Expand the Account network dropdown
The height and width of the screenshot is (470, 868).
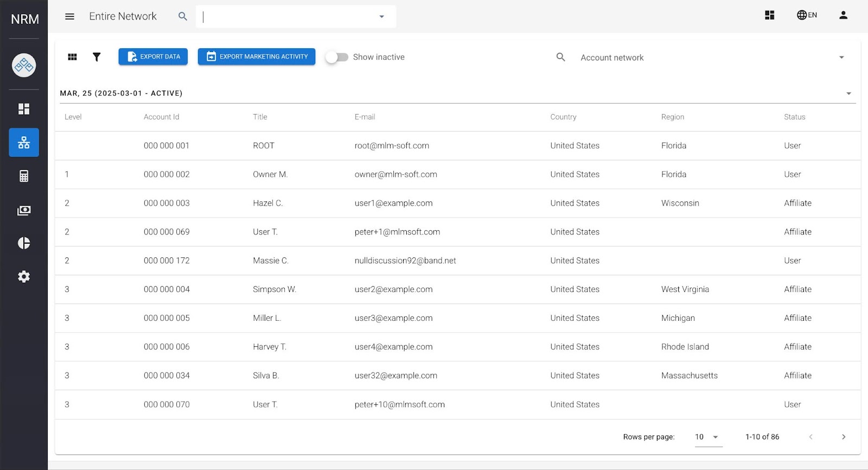coord(841,58)
